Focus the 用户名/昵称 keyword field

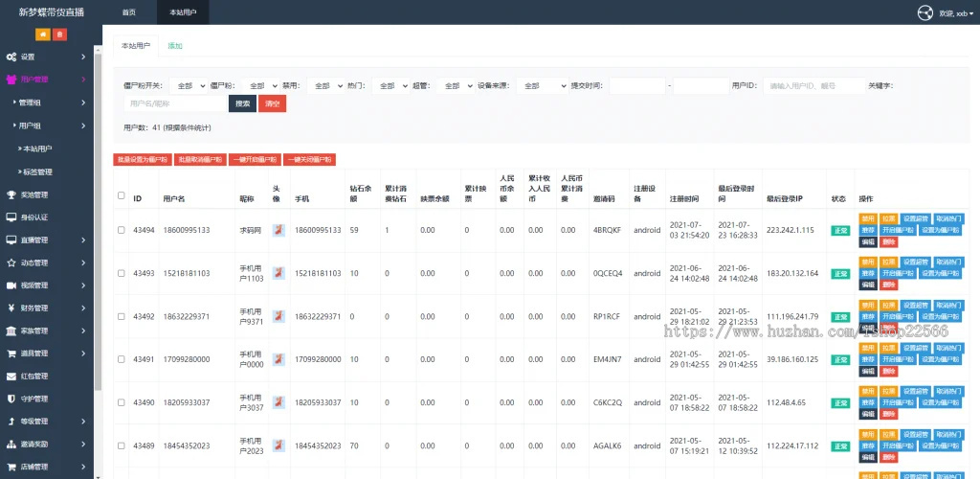(175, 103)
